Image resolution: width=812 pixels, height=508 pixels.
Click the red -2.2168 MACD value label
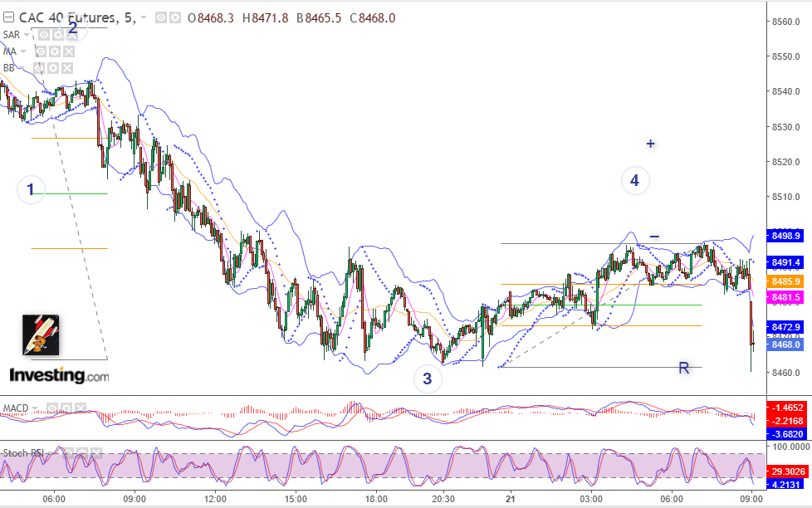tap(786, 421)
